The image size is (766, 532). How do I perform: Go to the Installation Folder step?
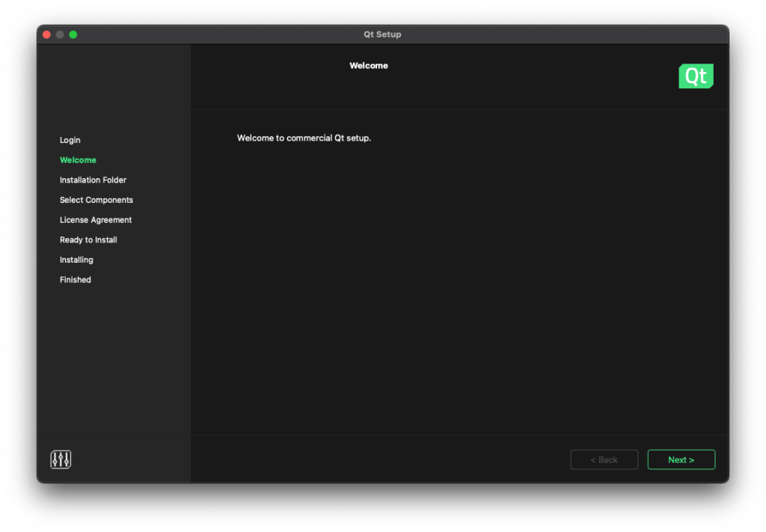93,180
